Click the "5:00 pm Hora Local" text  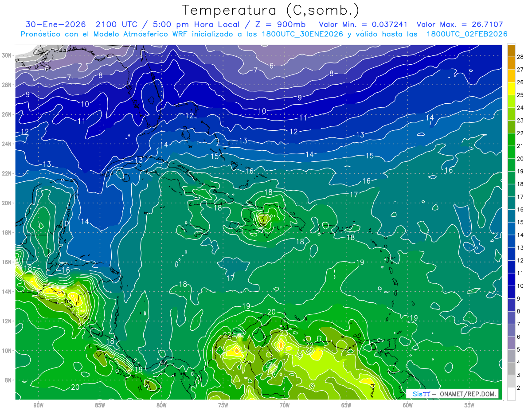tap(196, 24)
